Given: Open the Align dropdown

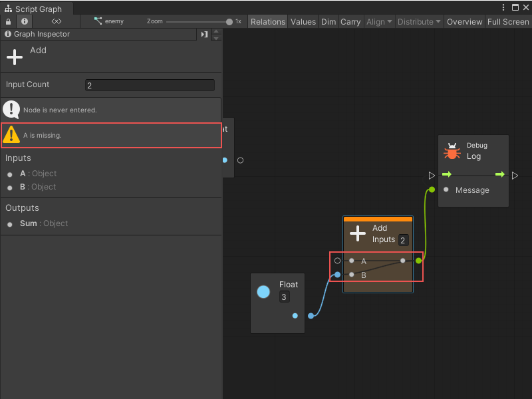Looking at the screenshot, I should [379, 21].
